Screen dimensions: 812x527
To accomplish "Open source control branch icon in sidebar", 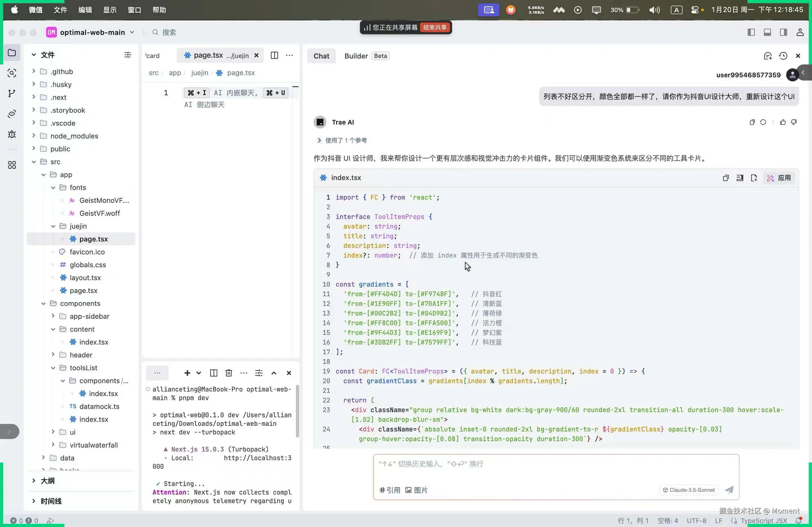I will click(12, 94).
